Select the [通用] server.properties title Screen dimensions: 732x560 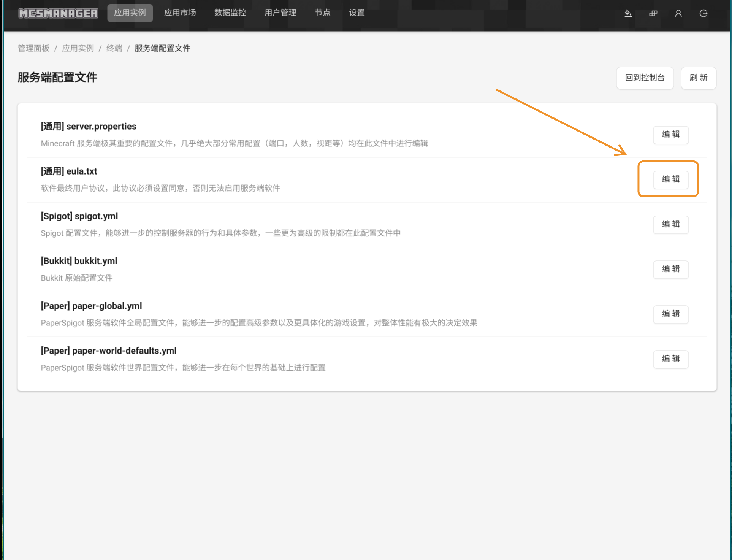[89, 126]
